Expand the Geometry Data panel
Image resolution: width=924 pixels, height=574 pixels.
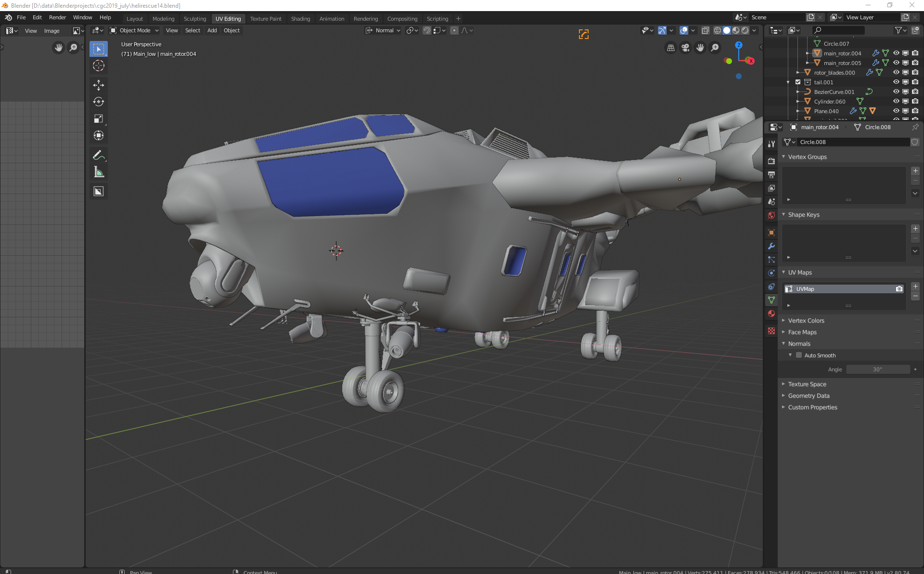[x=808, y=395]
